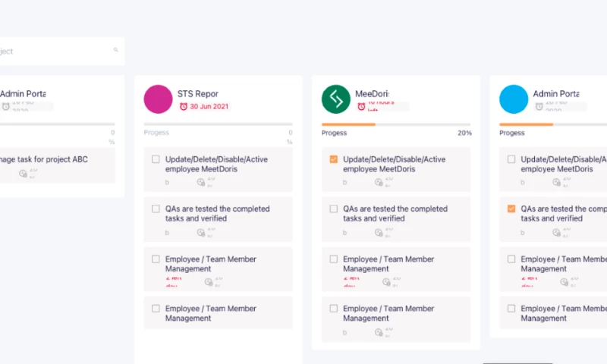Click the timer icon in the project ABC task
Image resolution: width=607 pixels, height=364 pixels.
(x=24, y=174)
